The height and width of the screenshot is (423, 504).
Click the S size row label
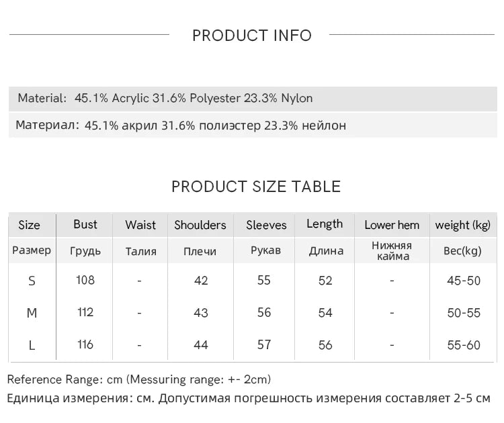click(x=32, y=281)
